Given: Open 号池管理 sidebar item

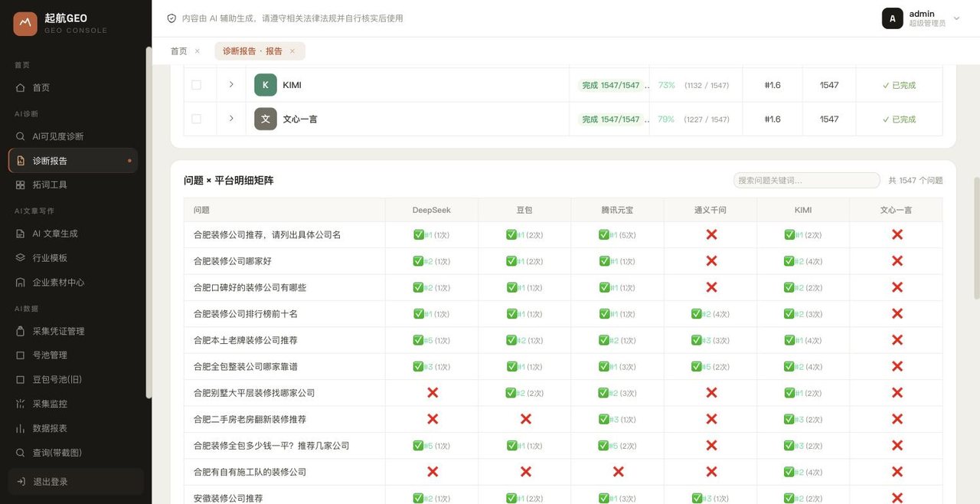Looking at the screenshot, I should click(73, 355).
